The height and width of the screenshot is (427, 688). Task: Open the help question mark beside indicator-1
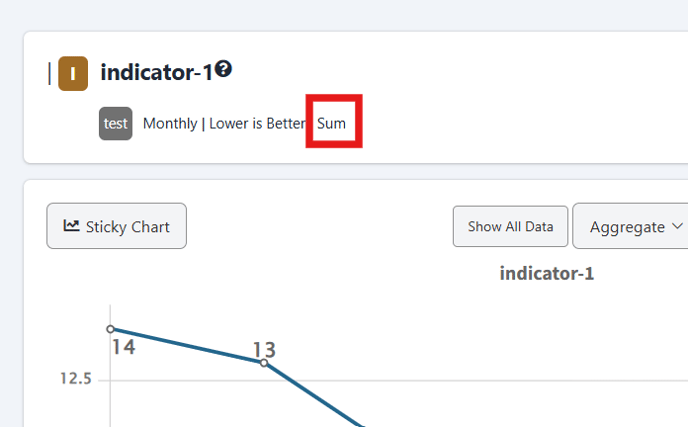coord(223,69)
